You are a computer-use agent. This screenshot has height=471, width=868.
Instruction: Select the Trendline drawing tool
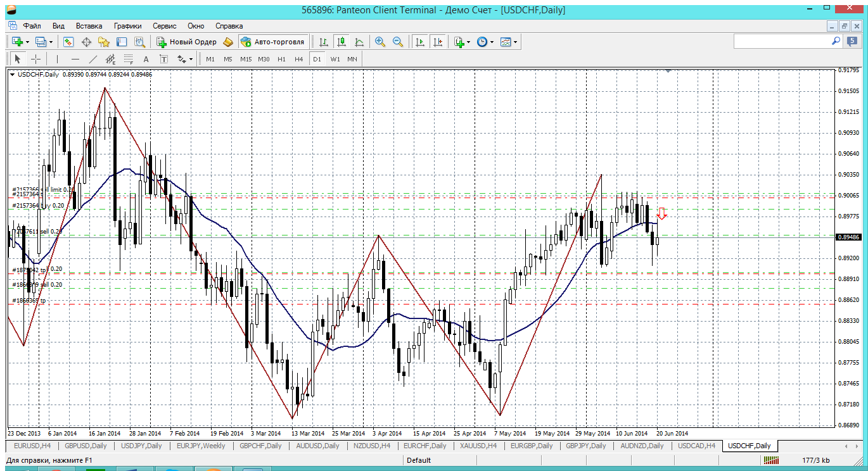tap(93, 59)
